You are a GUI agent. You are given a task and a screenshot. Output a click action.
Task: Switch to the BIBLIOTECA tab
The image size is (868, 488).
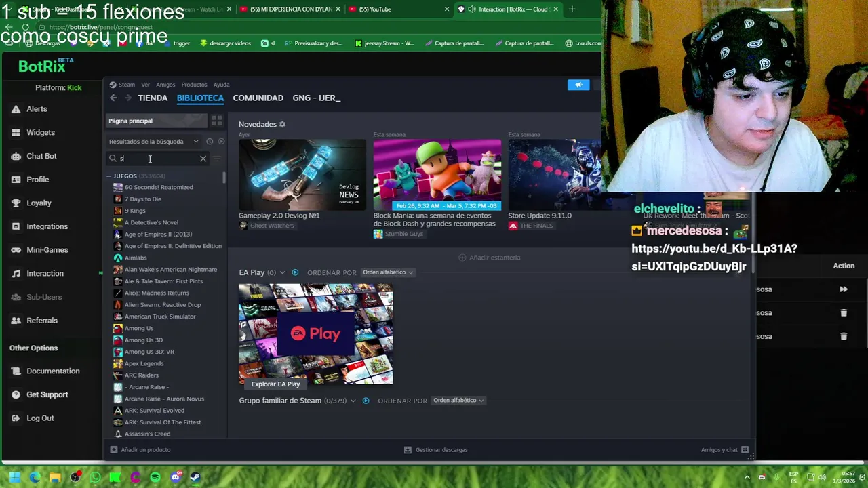coord(200,98)
